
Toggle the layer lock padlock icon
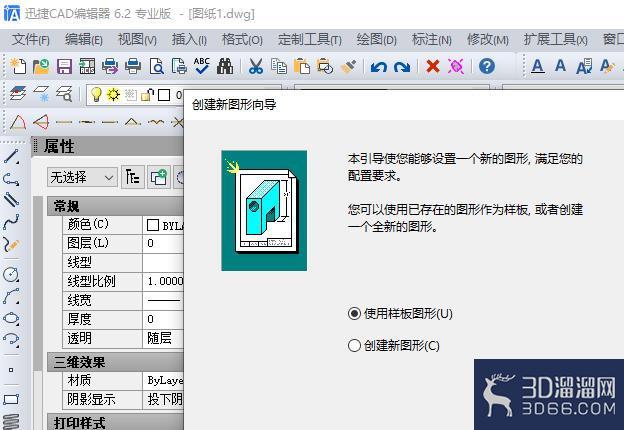point(147,95)
